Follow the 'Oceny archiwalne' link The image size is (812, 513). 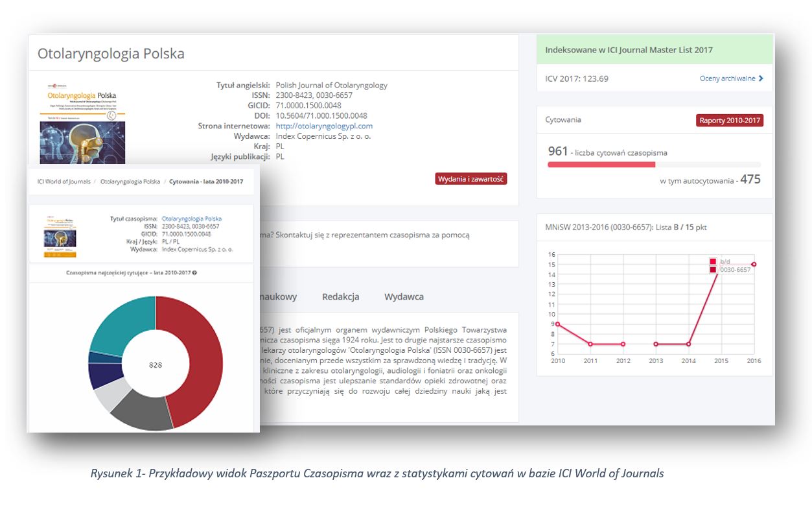727,78
